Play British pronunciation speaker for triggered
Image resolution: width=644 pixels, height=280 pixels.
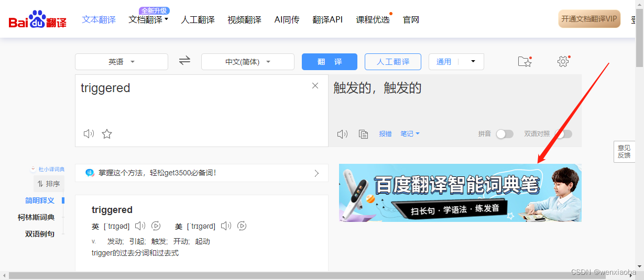[x=140, y=226]
